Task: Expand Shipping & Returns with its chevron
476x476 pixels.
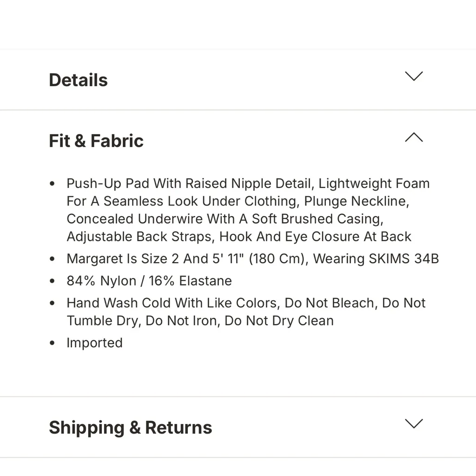Action: coord(413,424)
